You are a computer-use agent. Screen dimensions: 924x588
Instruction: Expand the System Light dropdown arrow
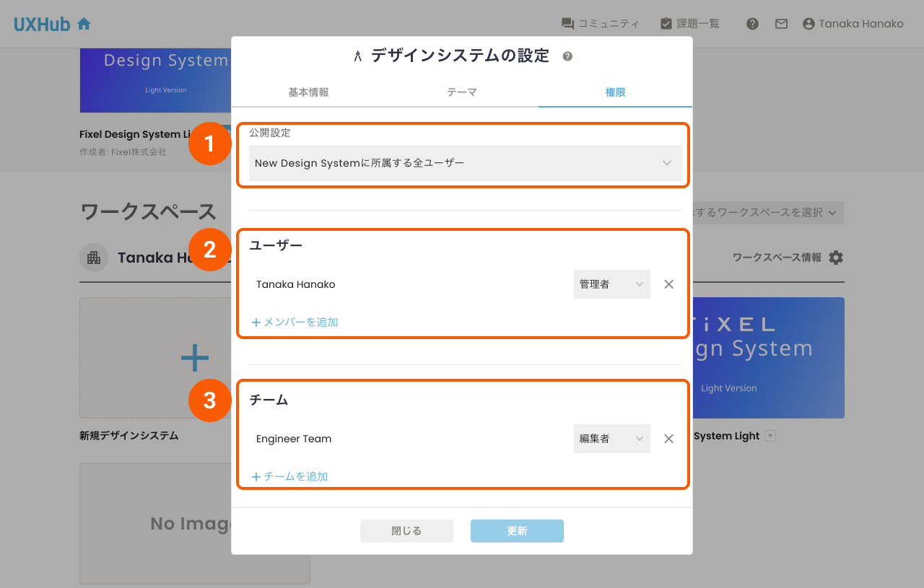tap(770, 435)
